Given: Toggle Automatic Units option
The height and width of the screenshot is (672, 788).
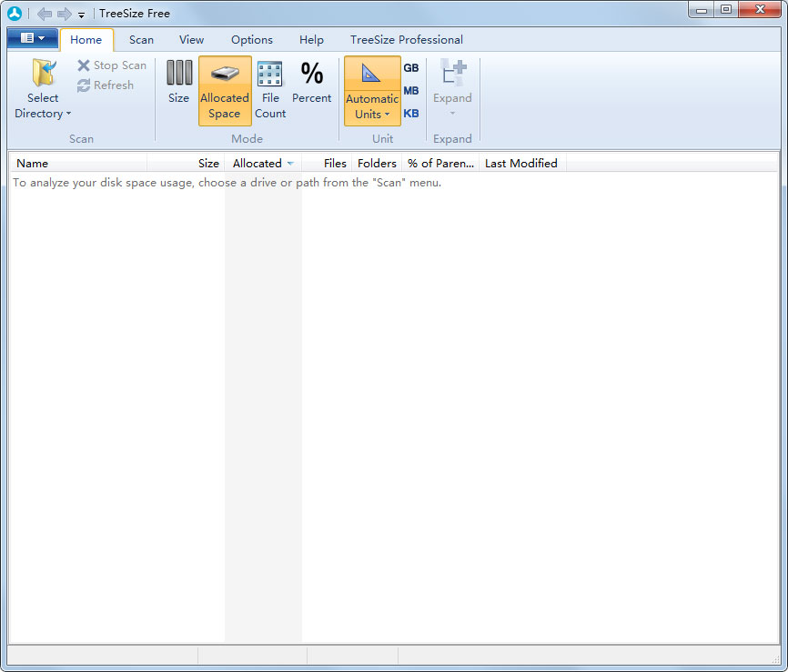Looking at the screenshot, I should 371,90.
